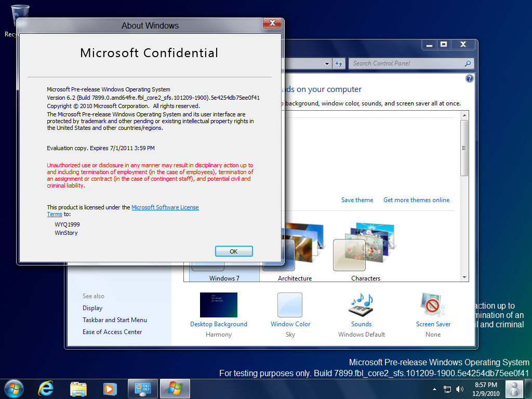Image resolution: width=532 pixels, height=399 pixels.
Task: Click the volume speaker tray icon
Action: point(460,389)
